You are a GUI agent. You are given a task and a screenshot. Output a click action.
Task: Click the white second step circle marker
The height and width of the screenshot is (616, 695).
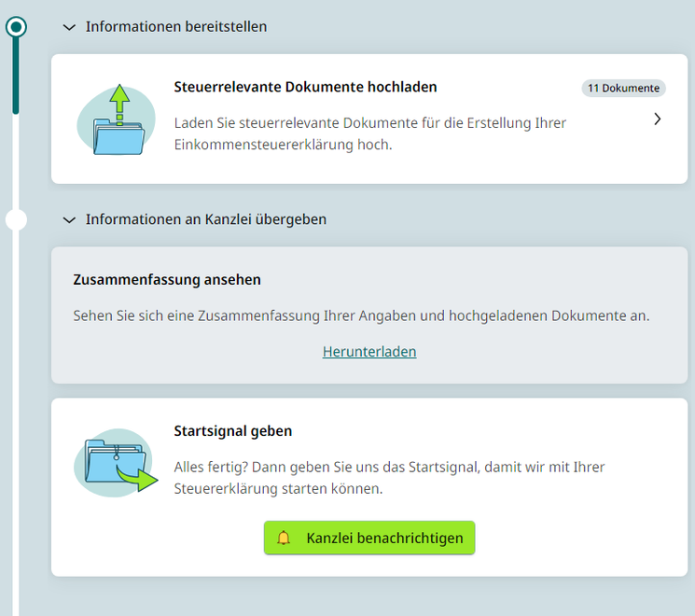[x=16, y=220]
